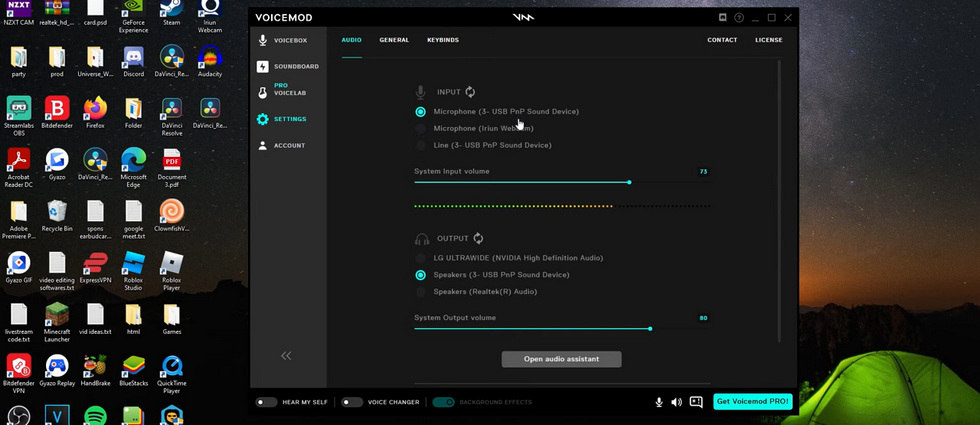Viewport: 980px width, 425px height.
Task: Open BlueStacks desktop shortcut
Action: point(133,371)
